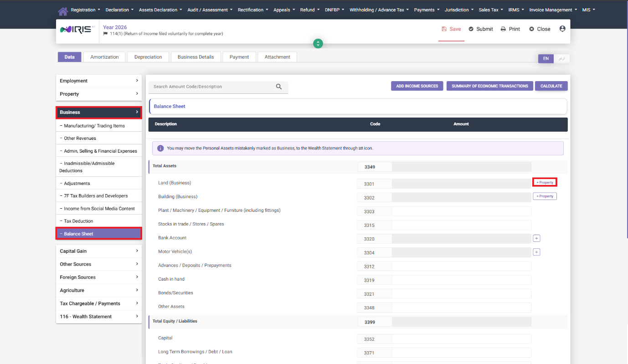Open the MIS menu
628x364 pixels.
pyautogui.click(x=588, y=10)
